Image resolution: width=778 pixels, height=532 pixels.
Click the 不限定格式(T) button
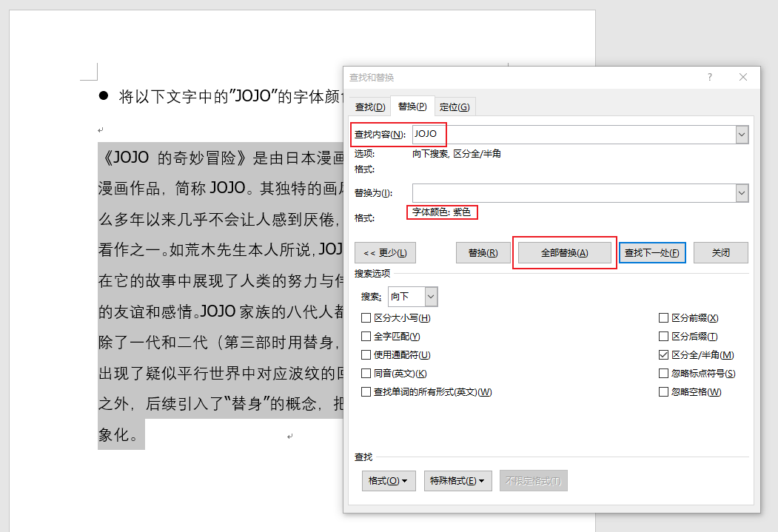pos(534,481)
